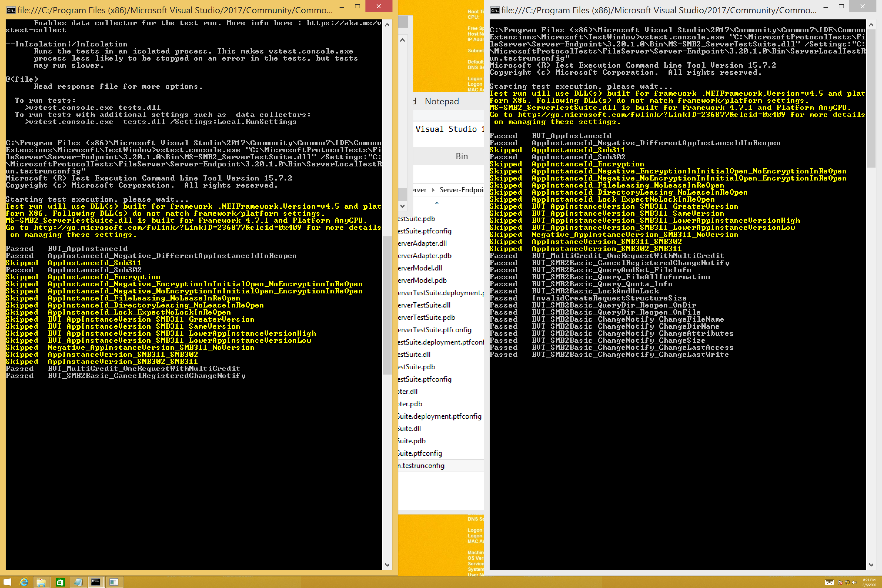Open the rightmost system app icon on taskbar
This screenshot has height=588, width=882.
coord(114,582)
